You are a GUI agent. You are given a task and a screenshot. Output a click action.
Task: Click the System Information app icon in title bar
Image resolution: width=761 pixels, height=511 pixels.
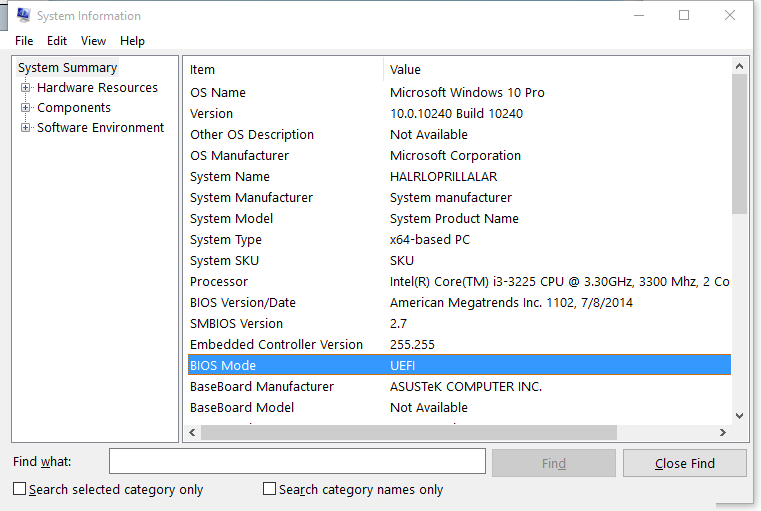click(x=23, y=15)
